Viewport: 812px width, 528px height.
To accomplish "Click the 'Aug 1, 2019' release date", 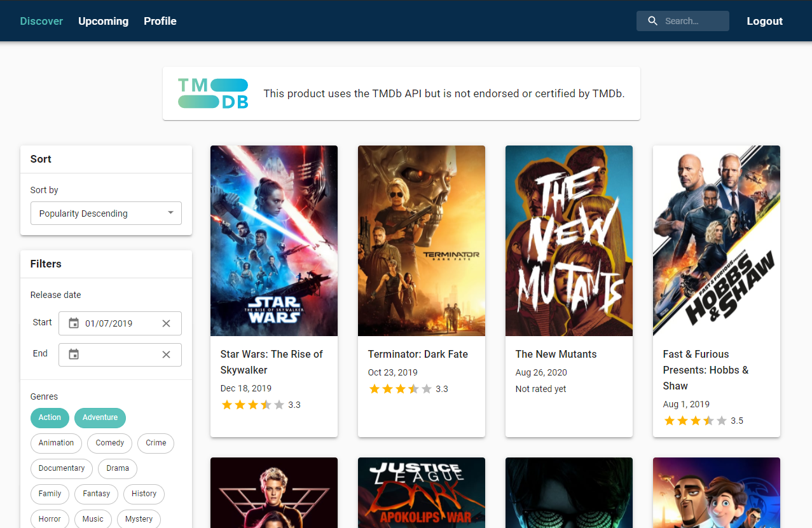I will 686,404.
